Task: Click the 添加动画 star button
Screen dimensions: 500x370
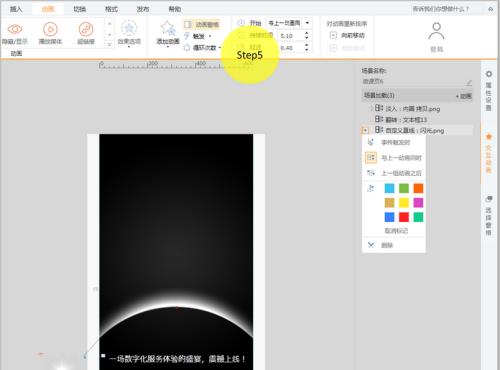Action: pos(168,33)
